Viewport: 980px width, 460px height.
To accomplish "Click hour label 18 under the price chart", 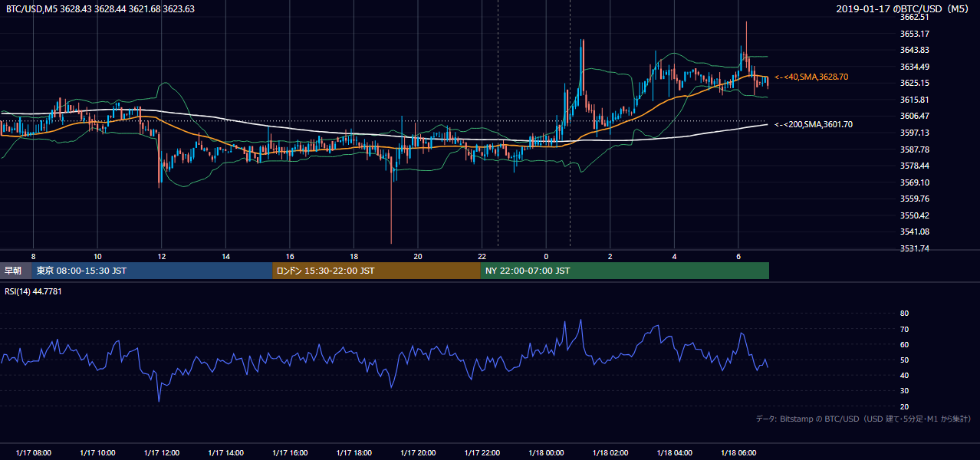I will [x=354, y=256].
